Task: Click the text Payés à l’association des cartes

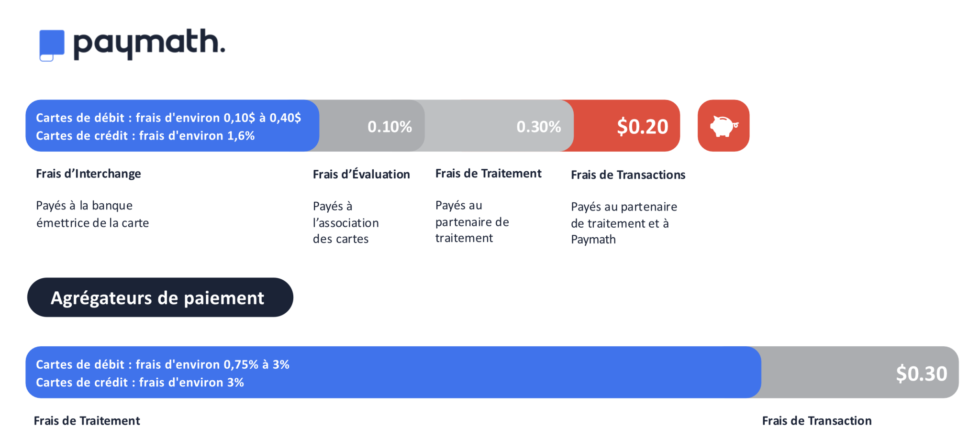Action: (345, 222)
